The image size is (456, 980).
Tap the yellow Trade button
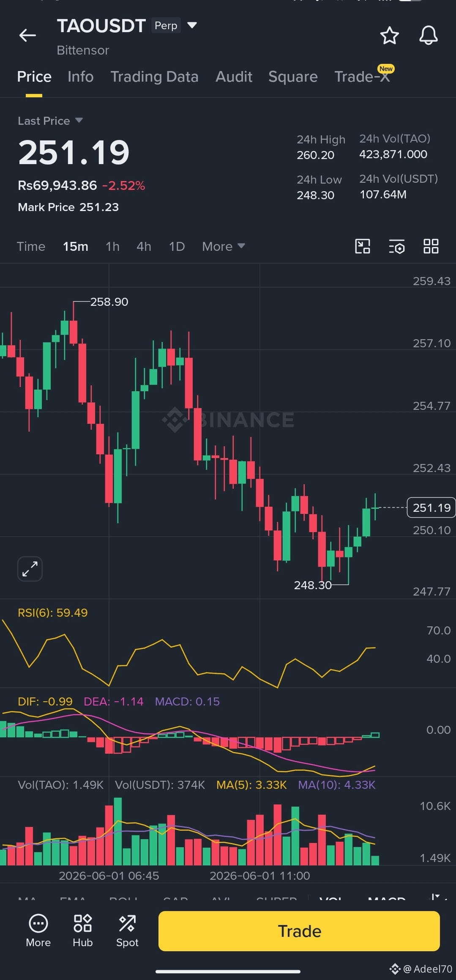[299, 931]
